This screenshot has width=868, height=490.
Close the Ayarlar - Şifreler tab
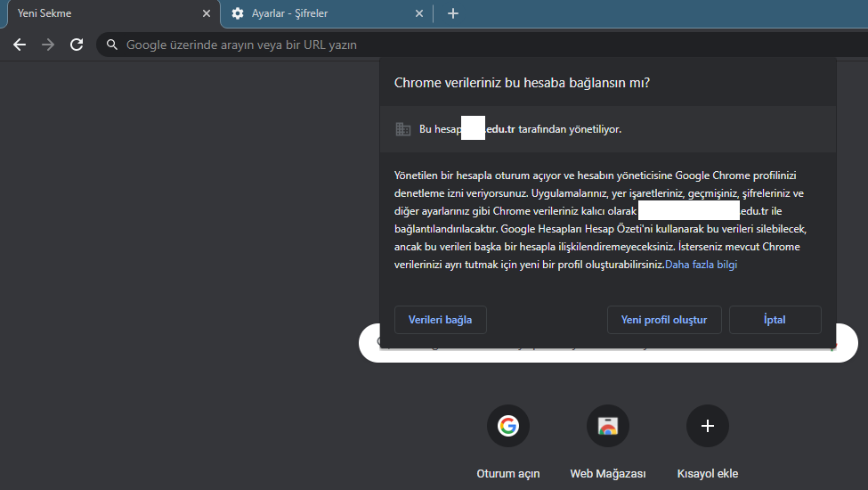click(x=419, y=13)
